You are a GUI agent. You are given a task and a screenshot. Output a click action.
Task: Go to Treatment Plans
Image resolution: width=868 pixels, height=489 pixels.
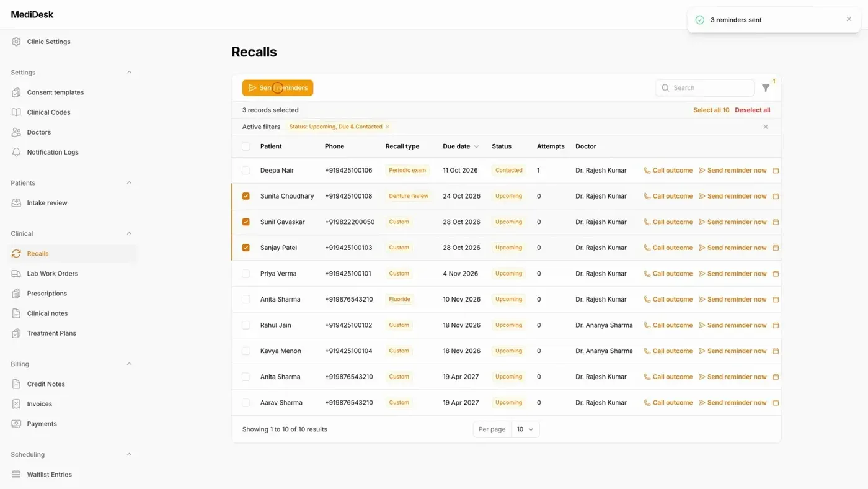51,333
